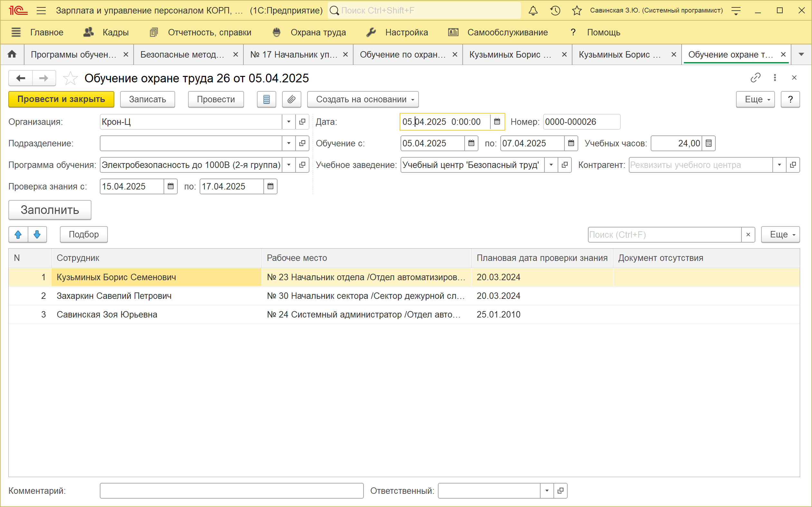Move row up with blue arrow
Screen dimensions: 812x507
click(18, 235)
